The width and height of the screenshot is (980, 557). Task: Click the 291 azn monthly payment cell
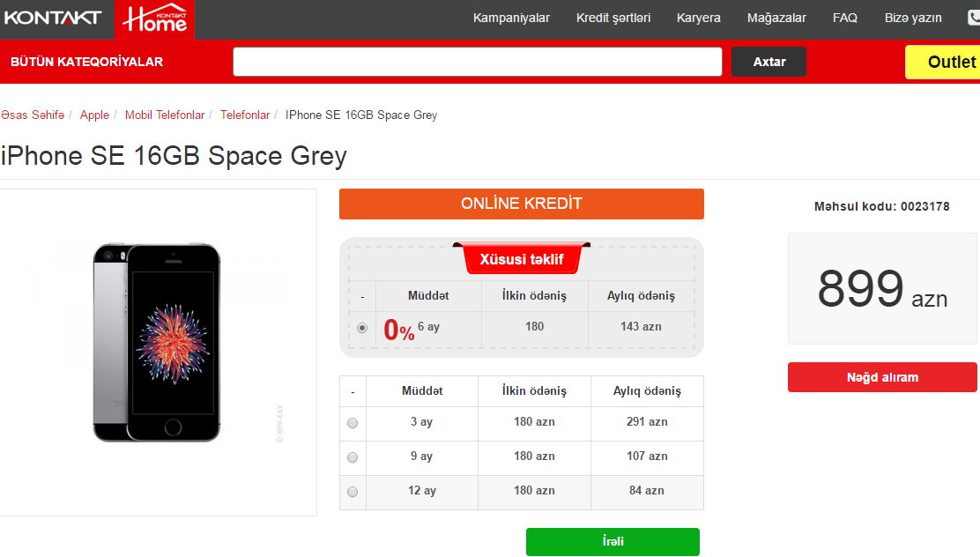[x=647, y=422]
